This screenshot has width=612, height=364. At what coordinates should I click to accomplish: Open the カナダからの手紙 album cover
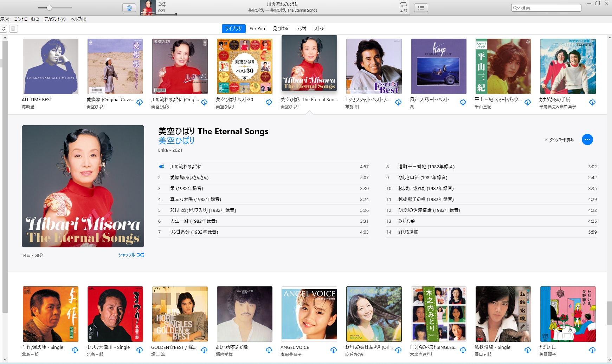568,66
